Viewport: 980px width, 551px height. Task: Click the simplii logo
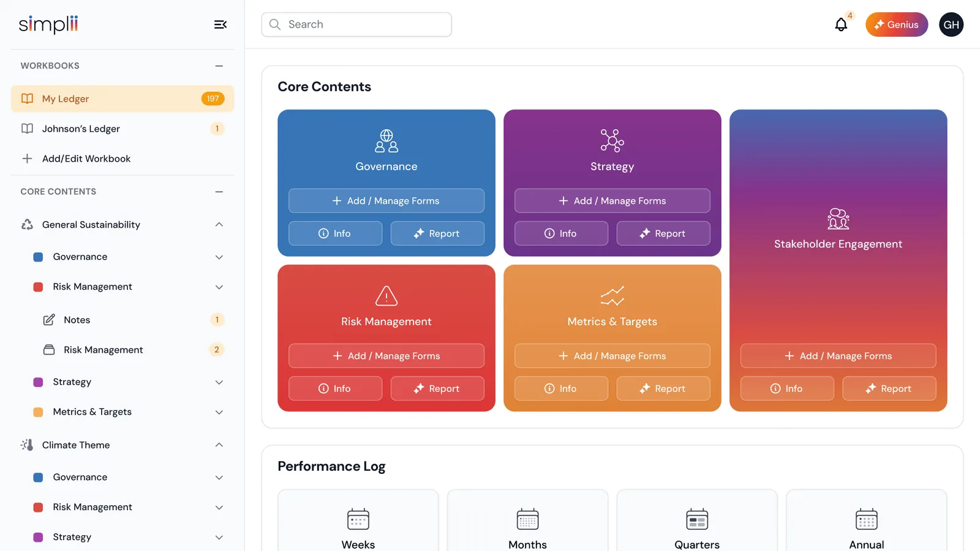coord(48,24)
